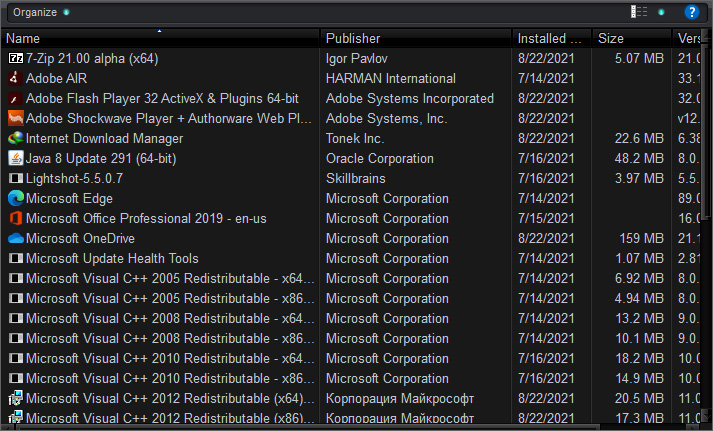Sort by the Name column header

click(160, 38)
